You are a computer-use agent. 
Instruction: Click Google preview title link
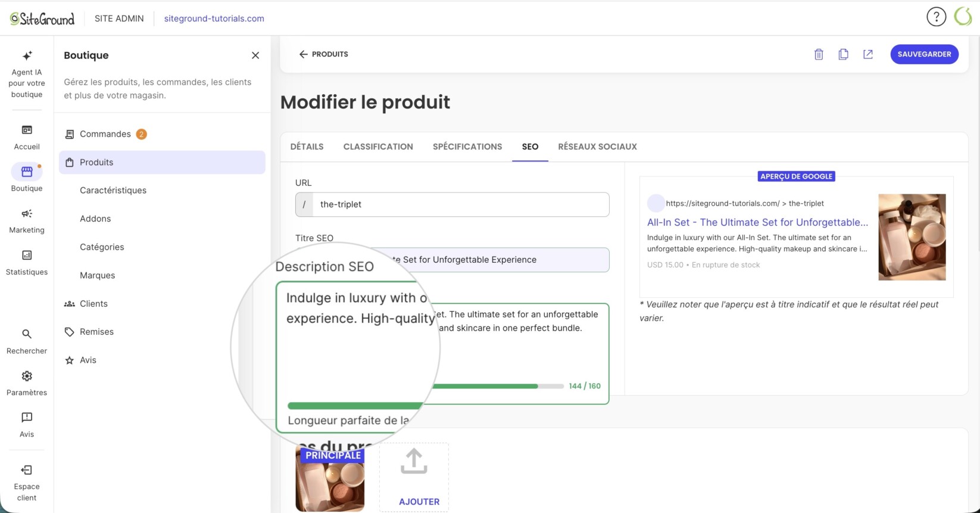coord(757,222)
